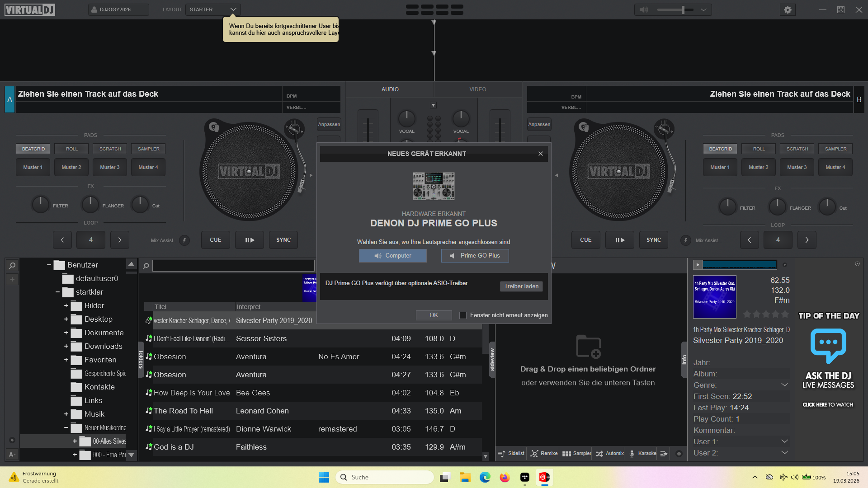Click the master volume speaker icon
The image size is (868, 488).
pyautogui.click(x=644, y=9)
